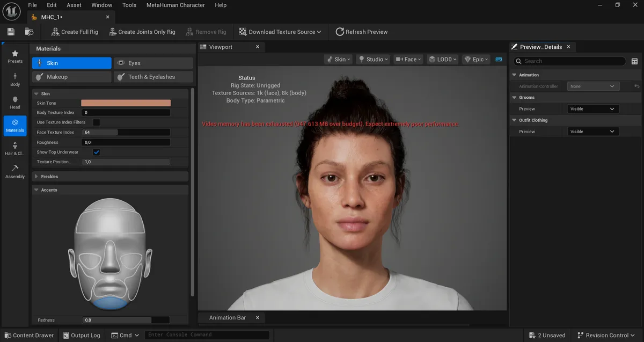Adjust the Face Texture Index slider
644x342 pixels.
coord(126,132)
